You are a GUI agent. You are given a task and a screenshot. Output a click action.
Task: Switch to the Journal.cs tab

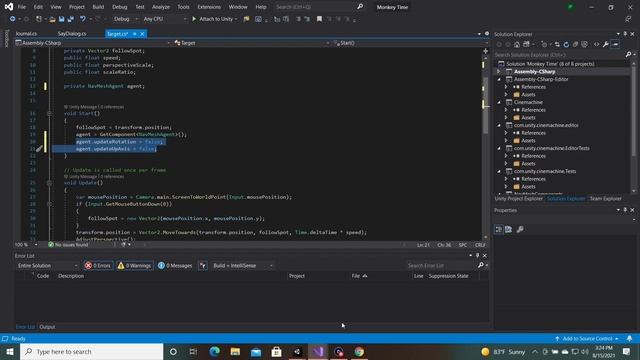pyautogui.click(x=26, y=34)
